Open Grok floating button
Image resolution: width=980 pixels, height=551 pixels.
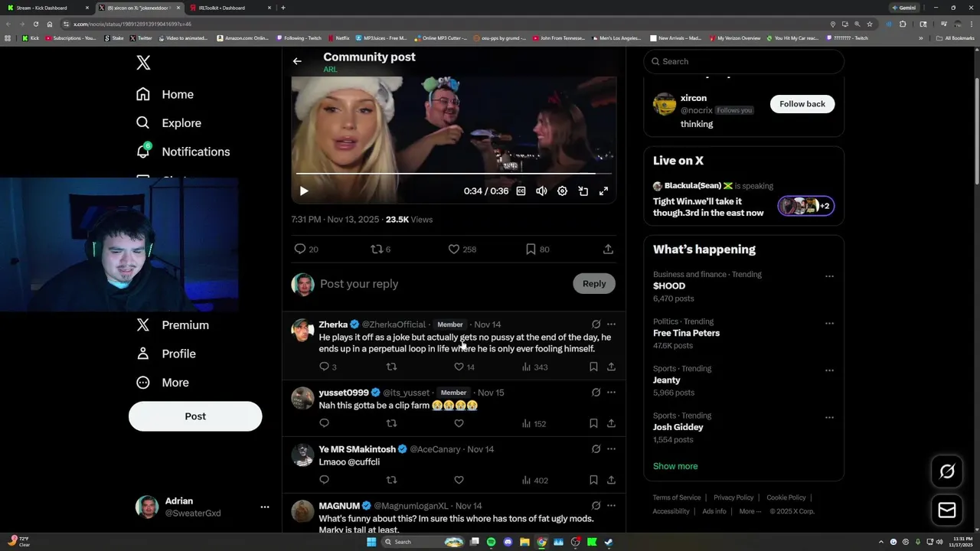pyautogui.click(x=947, y=471)
